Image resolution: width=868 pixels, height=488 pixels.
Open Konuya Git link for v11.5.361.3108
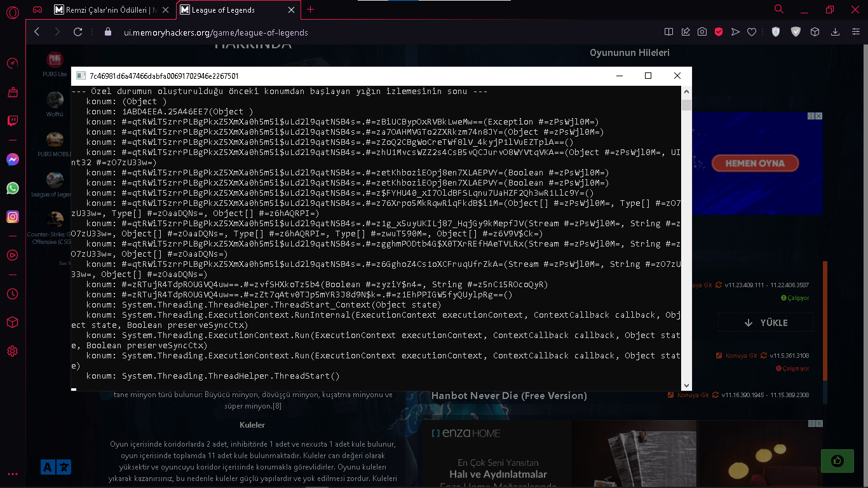click(x=741, y=356)
